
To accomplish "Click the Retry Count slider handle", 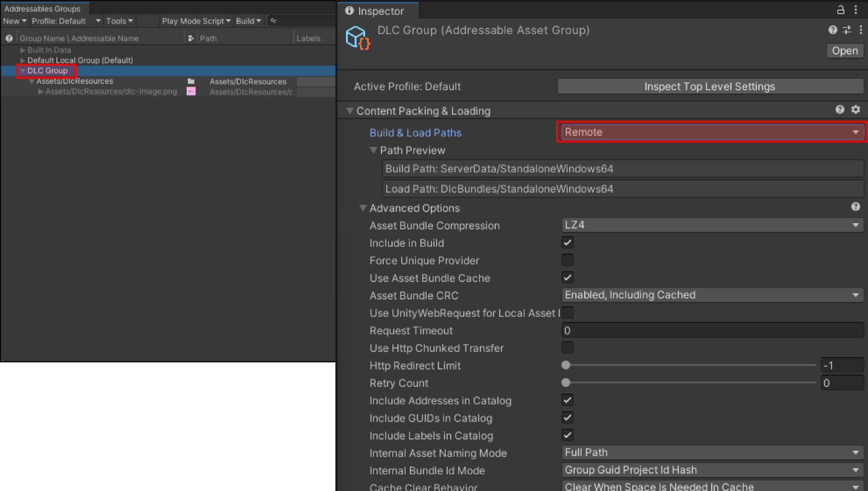I will 565,383.
